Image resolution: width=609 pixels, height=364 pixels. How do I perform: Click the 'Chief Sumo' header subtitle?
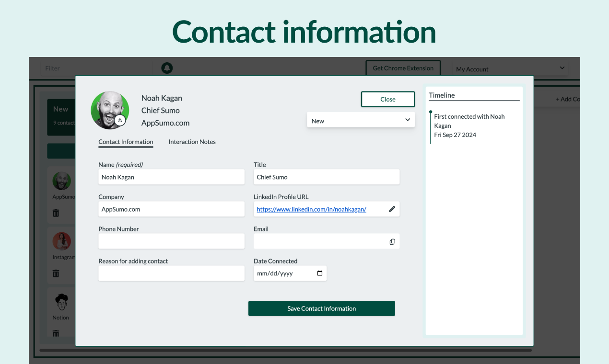point(161,110)
